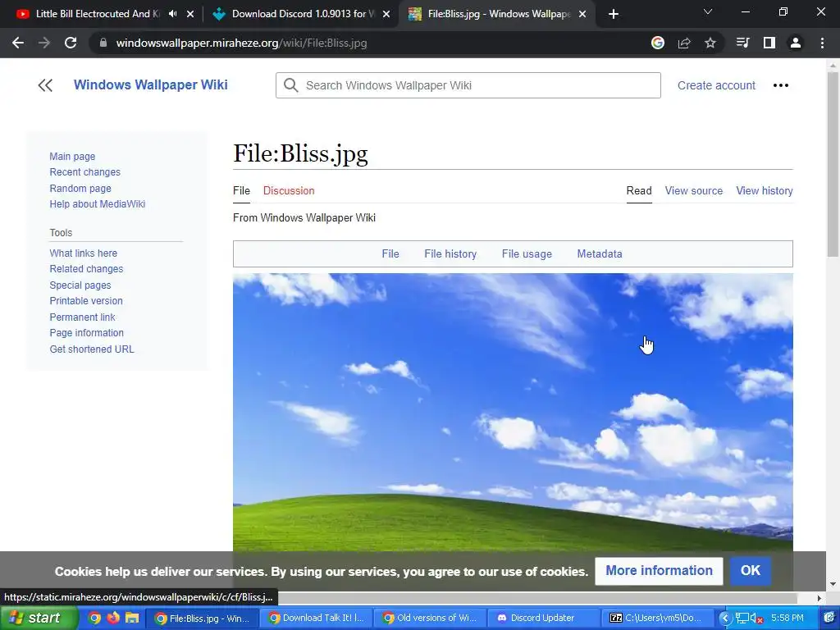Share this page via share icon
This screenshot has width=840, height=630.
684,43
